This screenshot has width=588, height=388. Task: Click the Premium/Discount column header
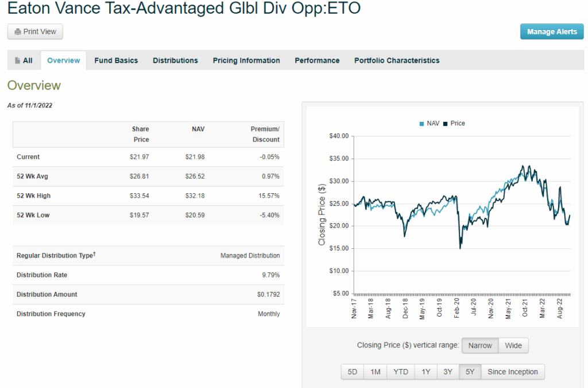265,135
